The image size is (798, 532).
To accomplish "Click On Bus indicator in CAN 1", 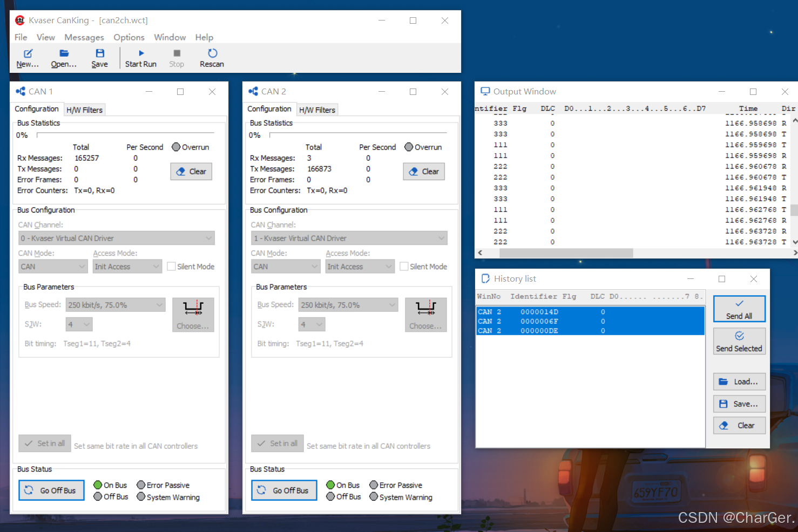I will (98, 485).
